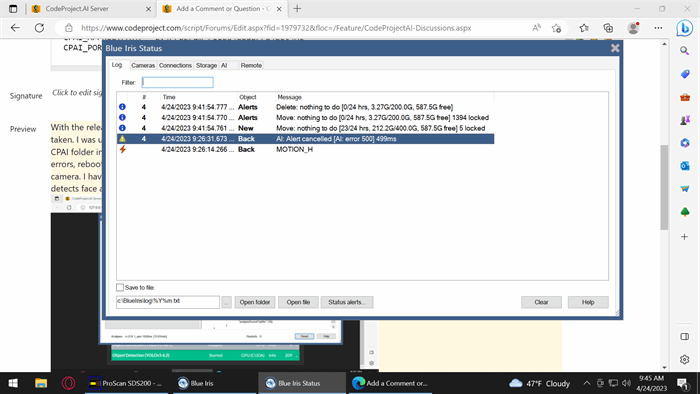Select the Move: nothing to do 5 locked row
This screenshot has height=394, width=700.
[305, 128]
